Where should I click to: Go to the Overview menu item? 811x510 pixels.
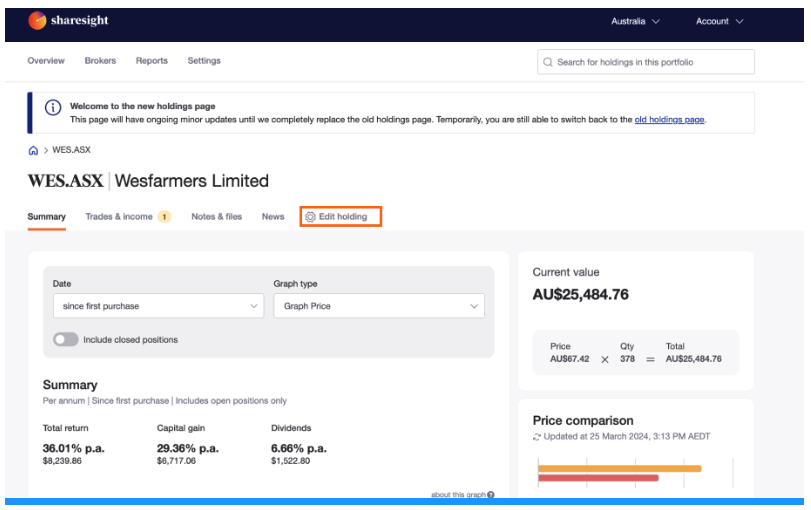click(46, 61)
